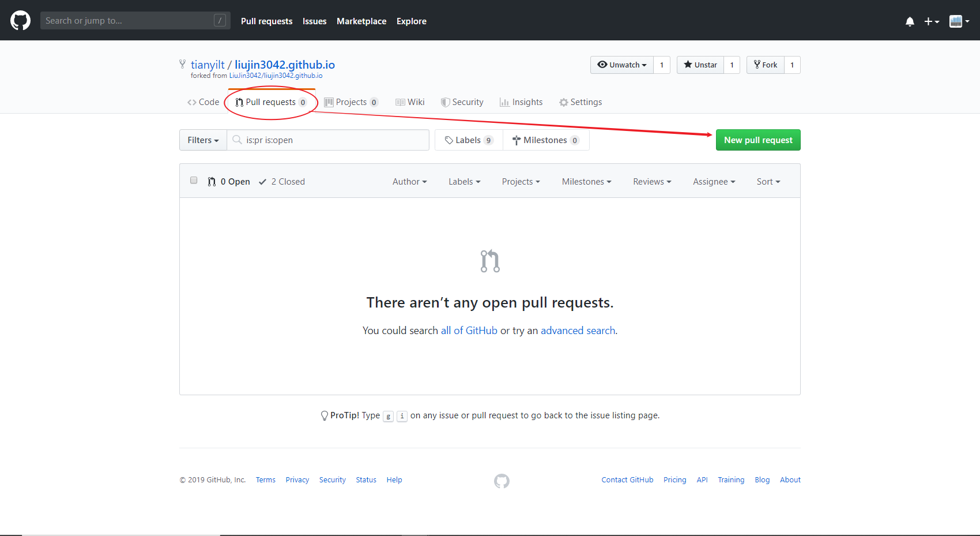Expand the Sort dropdown
Screen dimensions: 980x536
pos(768,182)
